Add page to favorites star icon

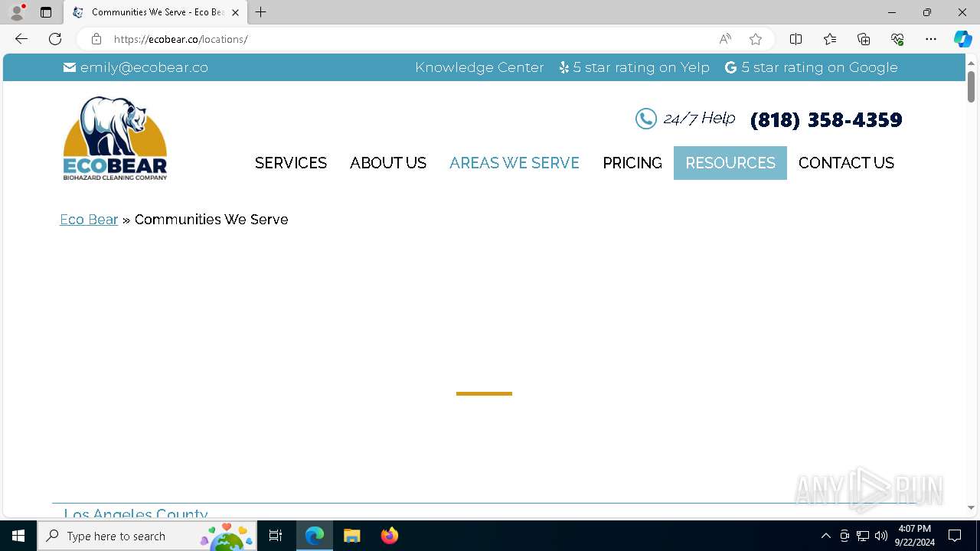coord(756,39)
